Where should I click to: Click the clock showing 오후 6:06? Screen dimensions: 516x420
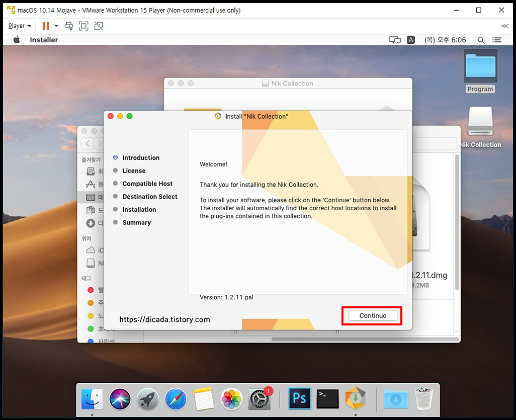pos(445,40)
